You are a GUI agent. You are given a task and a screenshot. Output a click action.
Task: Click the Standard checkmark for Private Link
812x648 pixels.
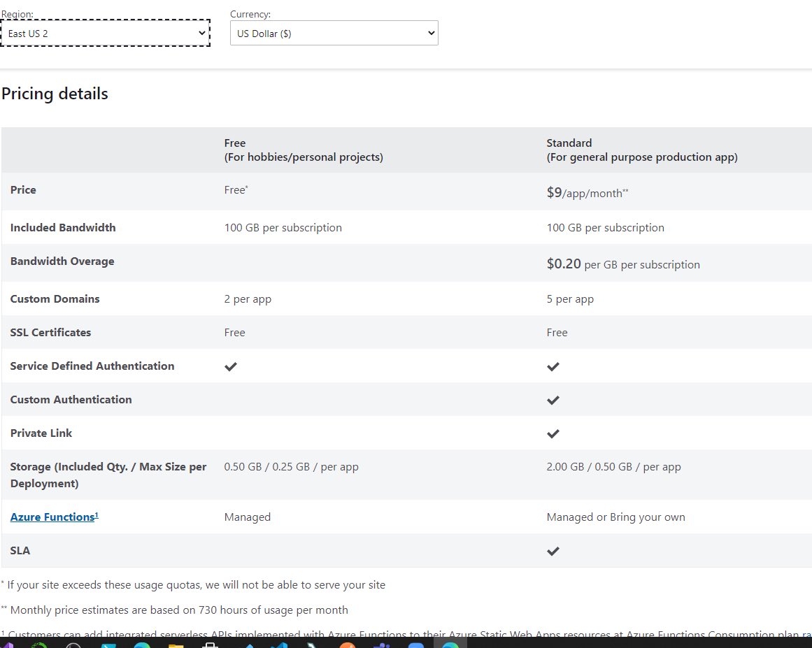(553, 433)
